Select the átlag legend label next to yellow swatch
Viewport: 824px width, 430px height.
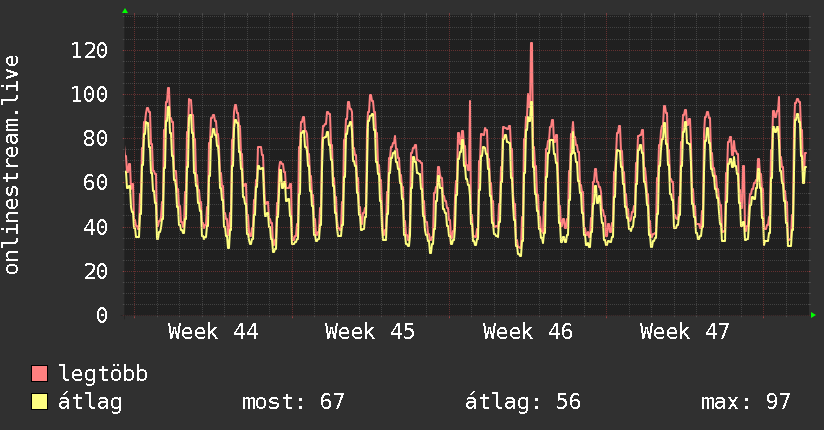[x=90, y=402]
